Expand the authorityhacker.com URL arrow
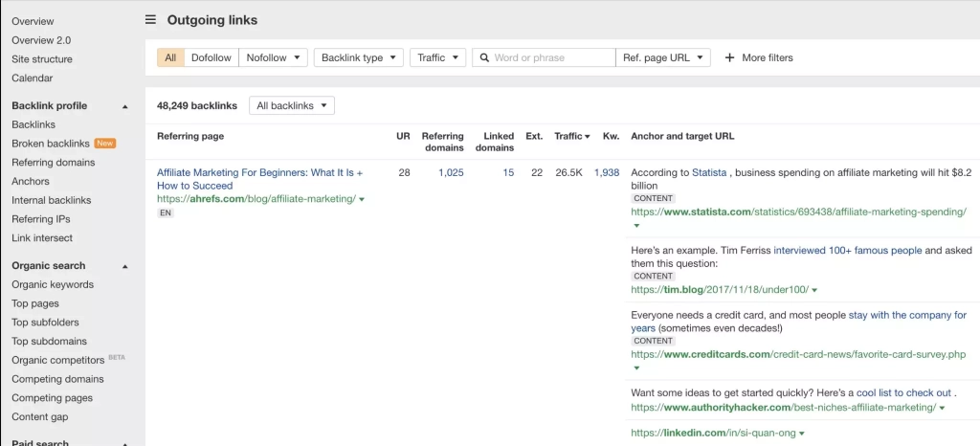Viewport: 980px width, 446px height. coord(942,408)
